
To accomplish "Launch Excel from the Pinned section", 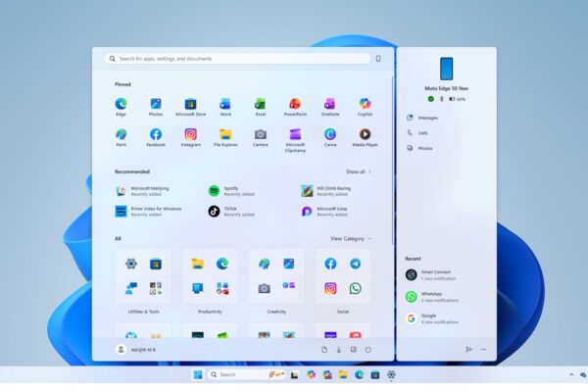I will click(x=260, y=104).
